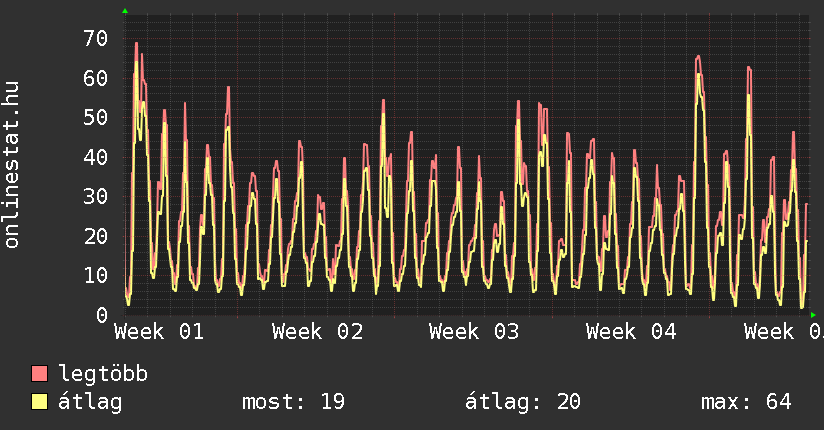Select the legtöbb legend label
Image resolution: width=824 pixels, height=430 pixels.
pos(103,374)
